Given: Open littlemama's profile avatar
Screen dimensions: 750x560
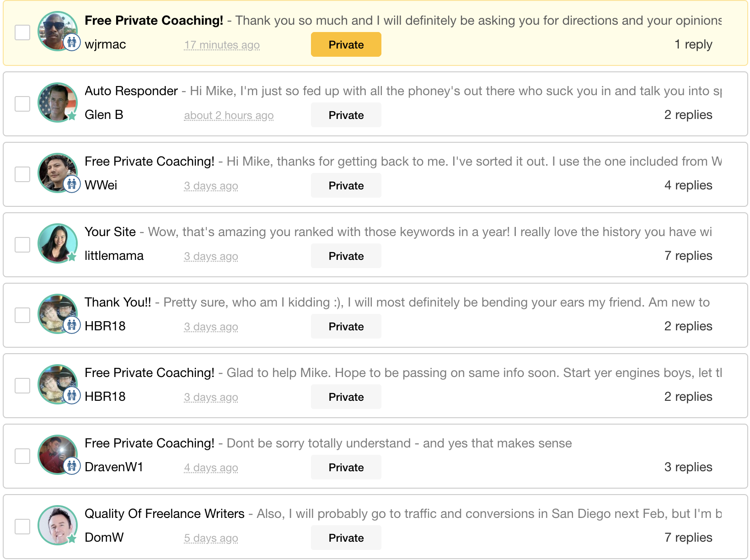Looking at the screenshot, I should click(57, 243).
